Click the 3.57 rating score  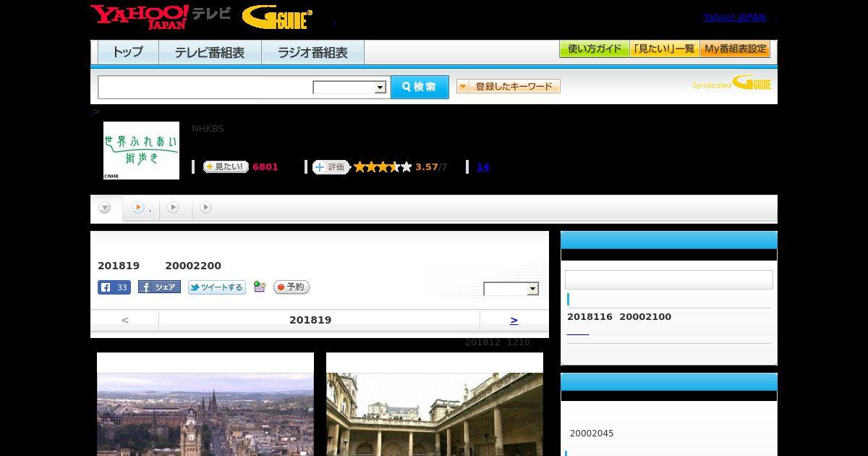[427, 167]
